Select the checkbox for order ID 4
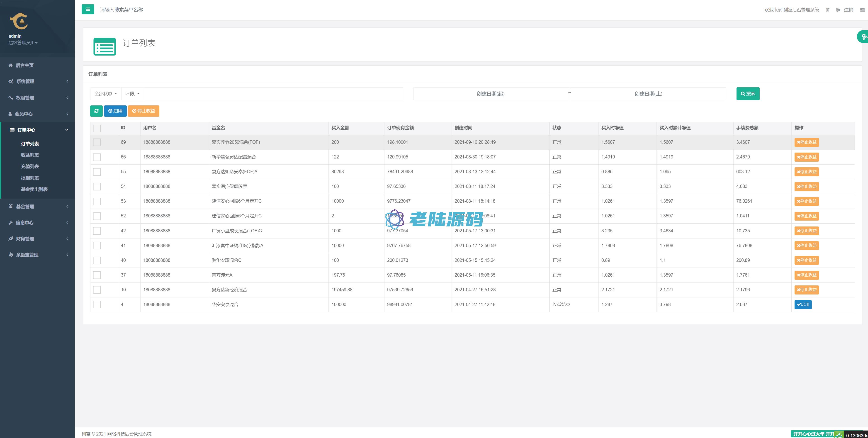 pos(97,304)
